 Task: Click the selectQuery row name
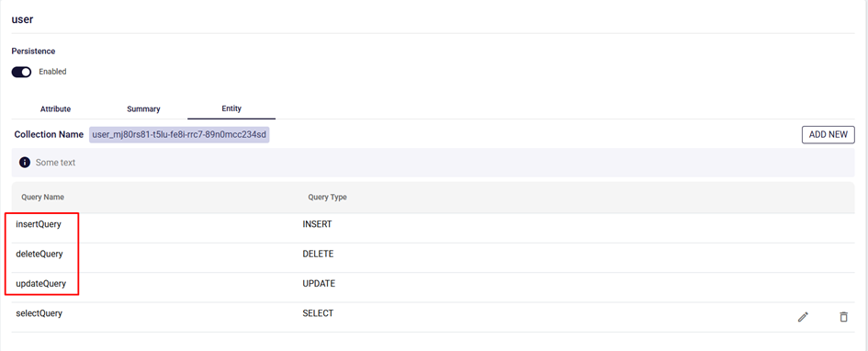[39, 313]
